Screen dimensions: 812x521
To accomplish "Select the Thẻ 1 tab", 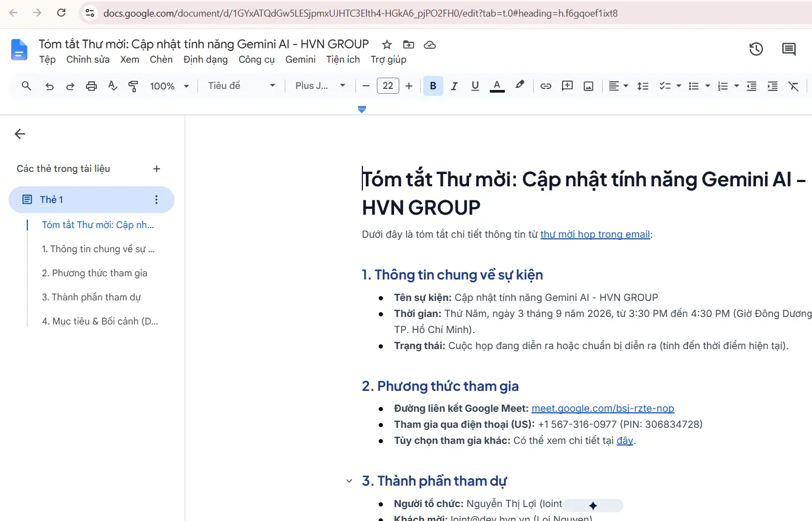I will tap(92, 200).
